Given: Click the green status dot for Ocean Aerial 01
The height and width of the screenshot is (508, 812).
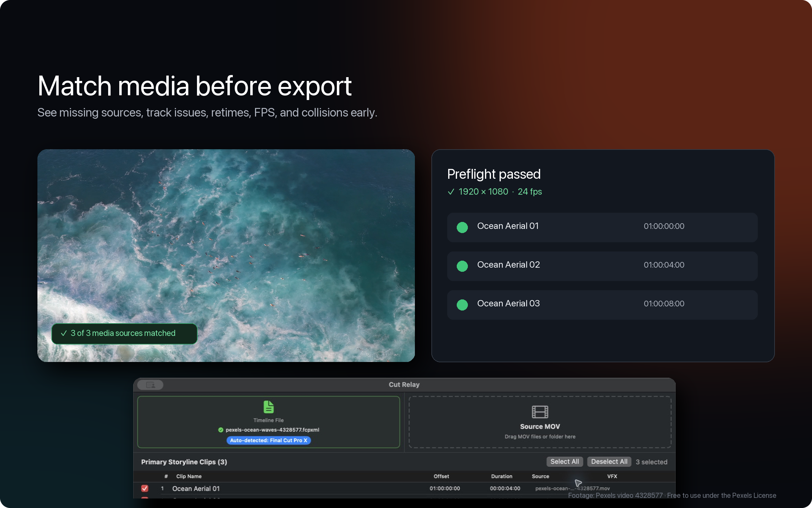Looking at the screenshot, I should tap(462, 227).
